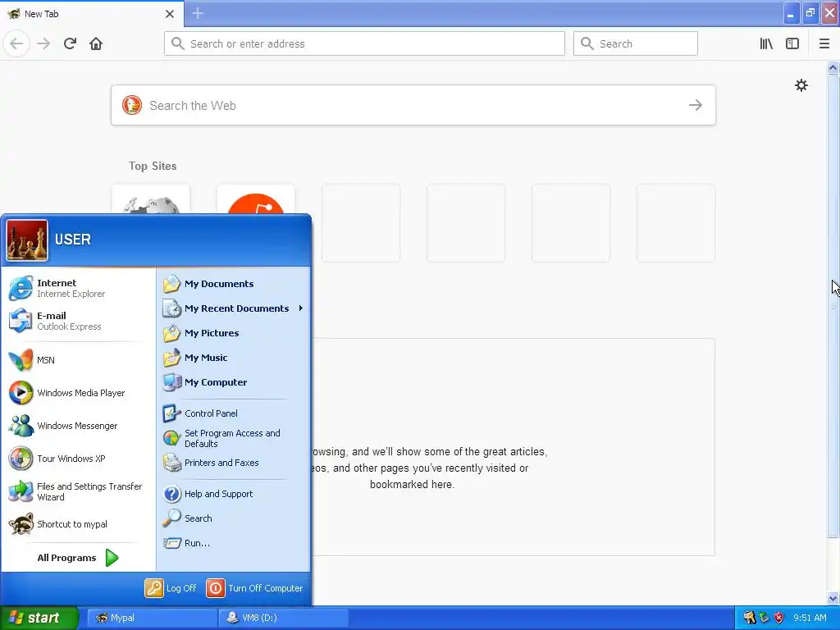Click the Start button
The width and height of the screenshot is (840, 630).
pos(39,618)
